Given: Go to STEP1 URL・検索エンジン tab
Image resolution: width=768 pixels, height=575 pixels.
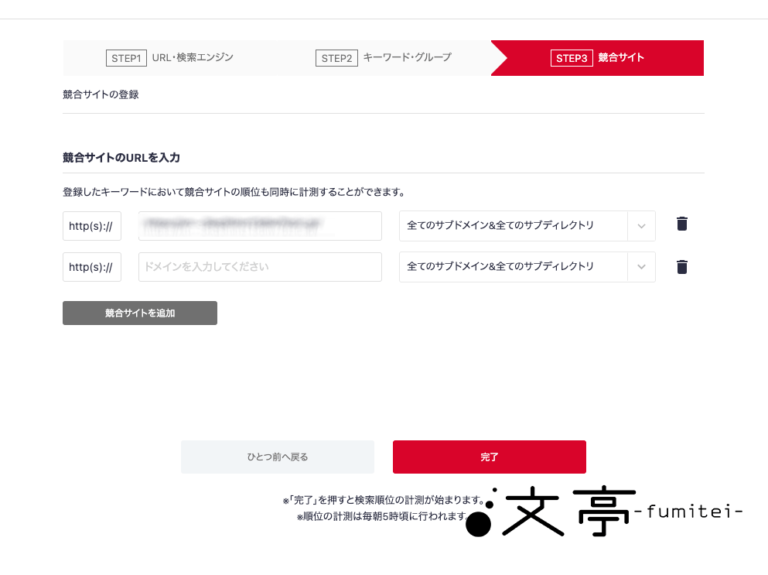Looking at the screenshot, I should (169, 58).
